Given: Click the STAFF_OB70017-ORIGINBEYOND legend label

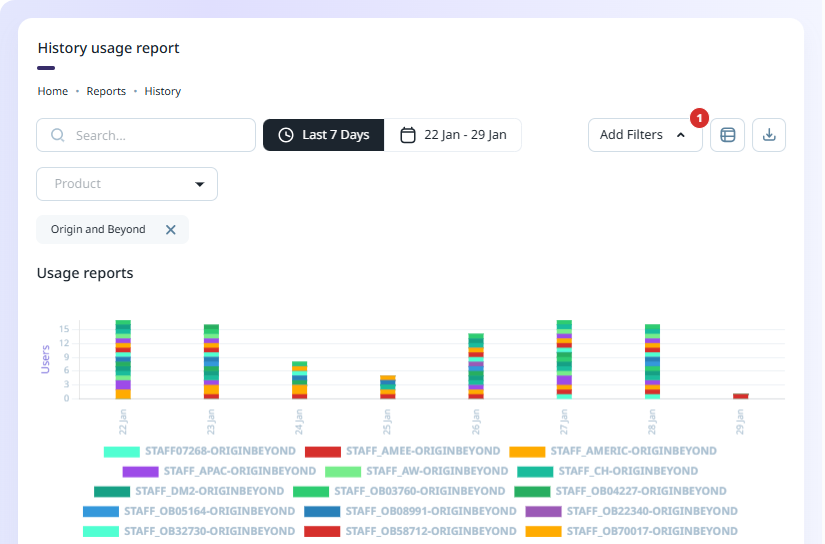Looking at the screenshot, I should 652,531.
